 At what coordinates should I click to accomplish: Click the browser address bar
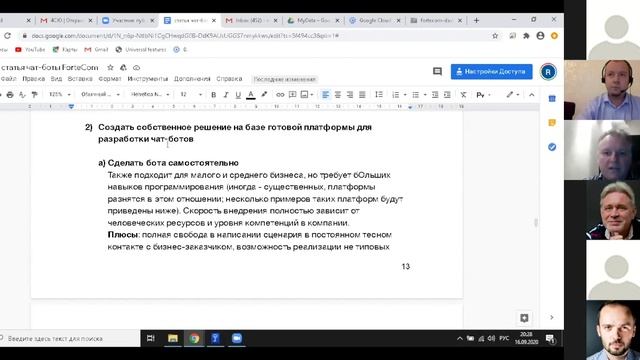[x=253, y=36]
